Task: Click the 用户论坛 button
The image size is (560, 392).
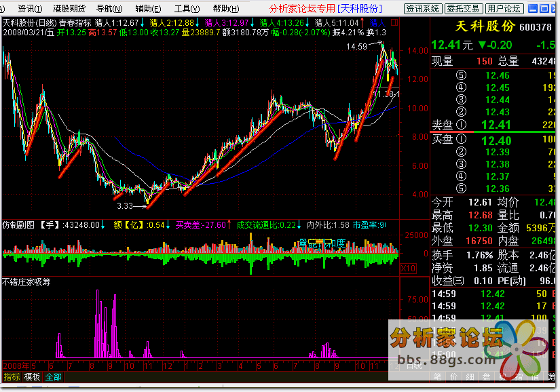Action: point(504,9)
